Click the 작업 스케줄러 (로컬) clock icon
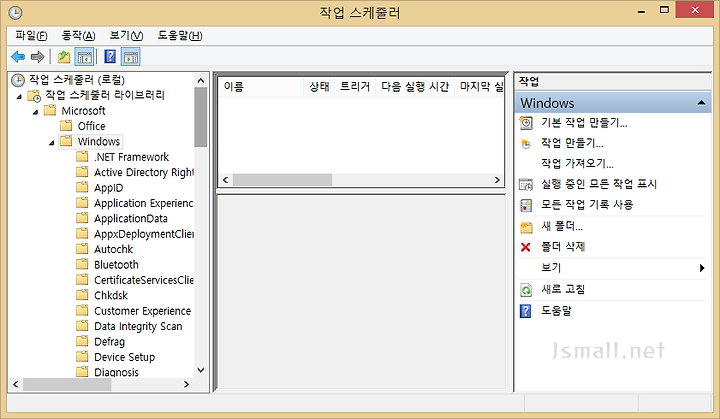 click(x=17, y=80)
